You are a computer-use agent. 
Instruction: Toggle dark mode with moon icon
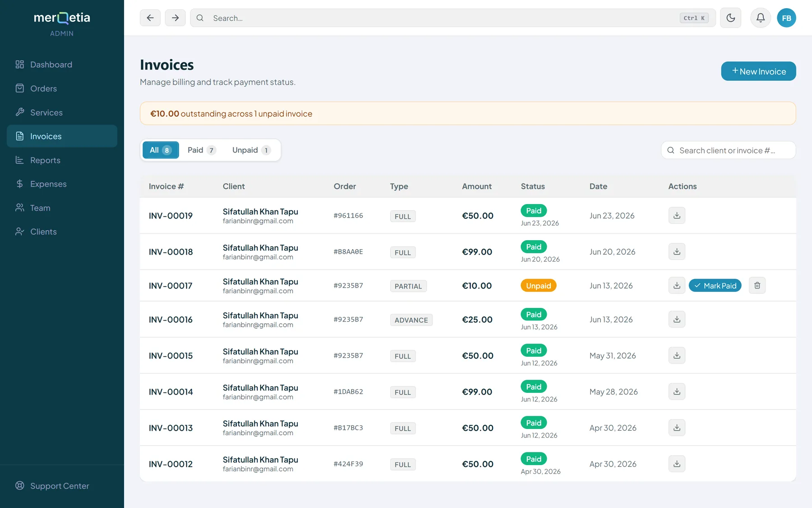[730, 18]
